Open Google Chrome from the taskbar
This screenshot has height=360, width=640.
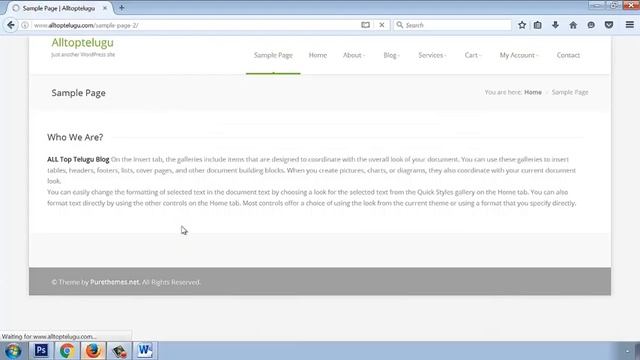[x=67, y=351]
